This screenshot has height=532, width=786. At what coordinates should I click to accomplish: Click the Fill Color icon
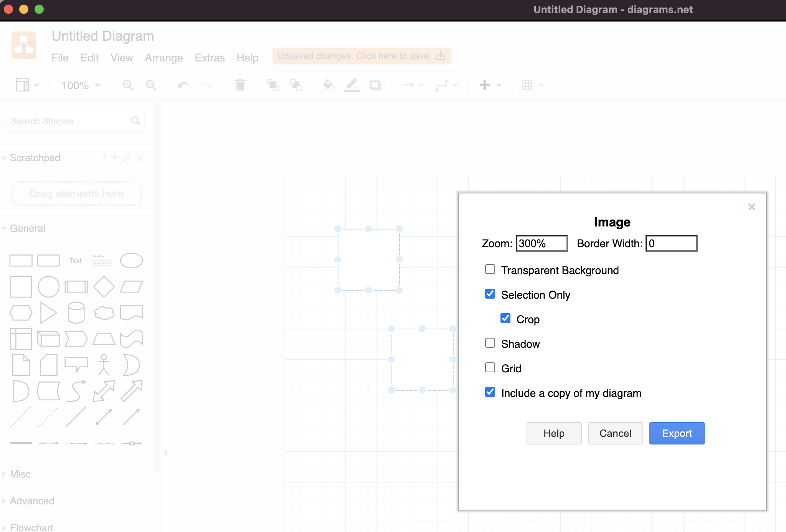329,85
